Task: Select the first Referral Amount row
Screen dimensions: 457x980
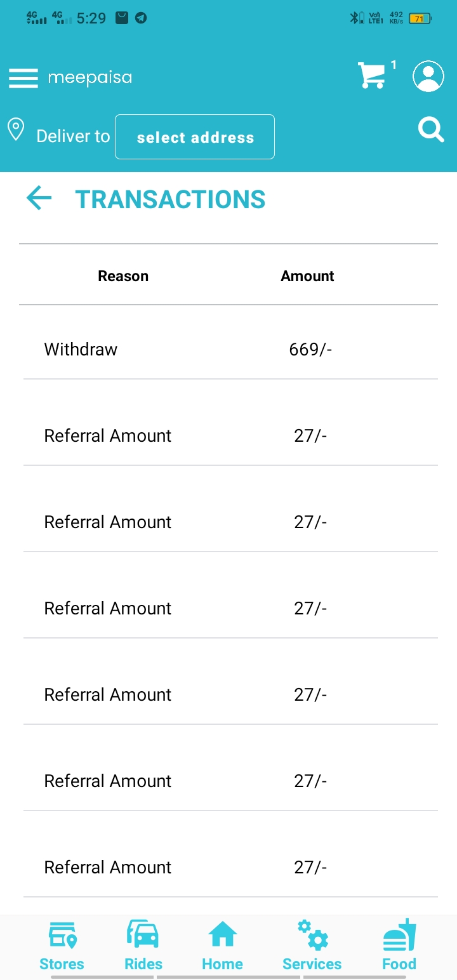Action: point(230,435)
